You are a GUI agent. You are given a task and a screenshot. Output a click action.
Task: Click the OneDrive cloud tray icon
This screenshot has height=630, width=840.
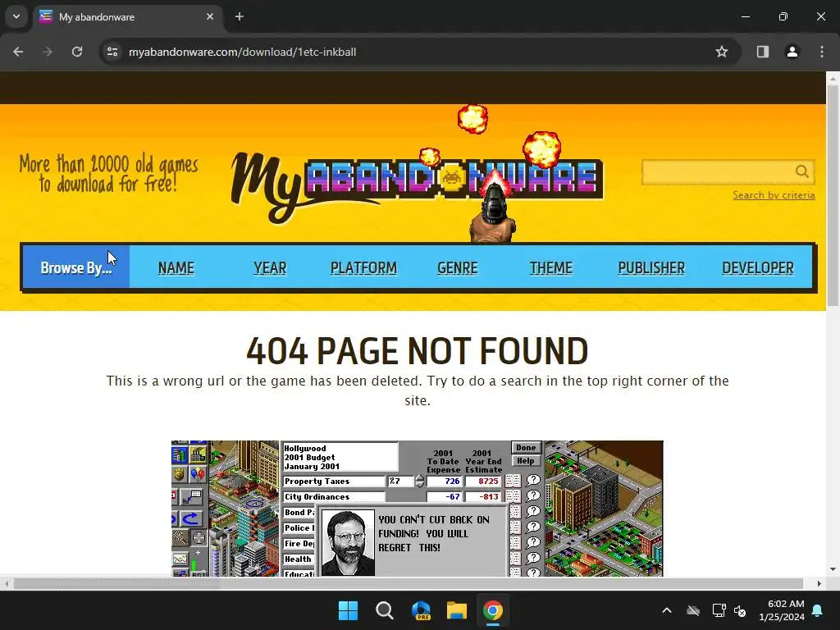(693, 610)
